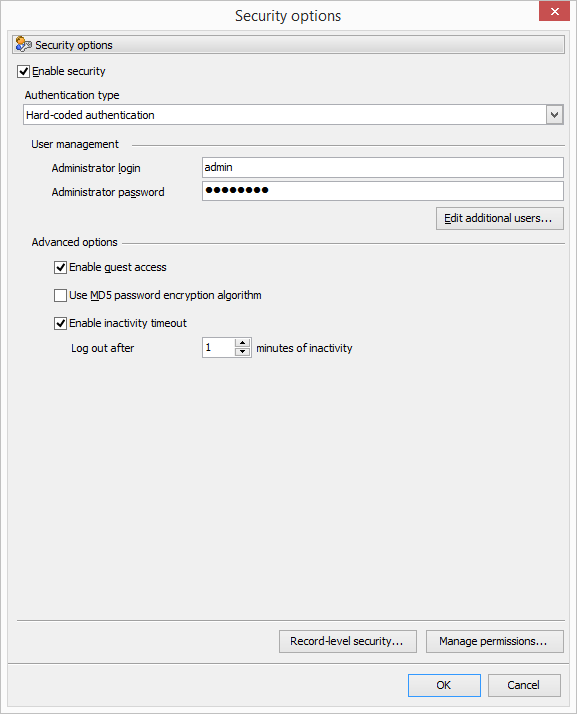Open Record-level security settings
The width and height of the screenshot is (577, 714).
[x=347, y=641]
